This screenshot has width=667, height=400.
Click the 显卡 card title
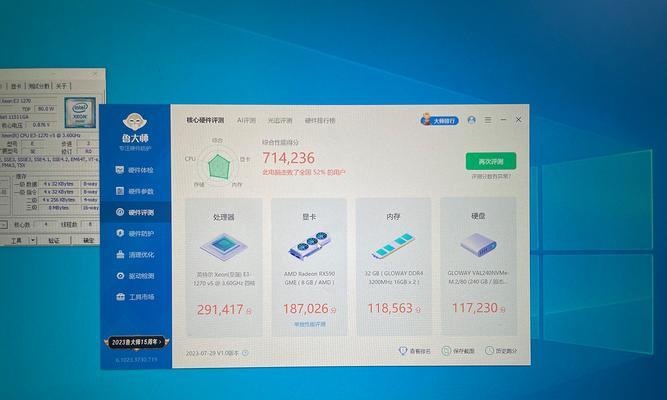pos(309,217)
